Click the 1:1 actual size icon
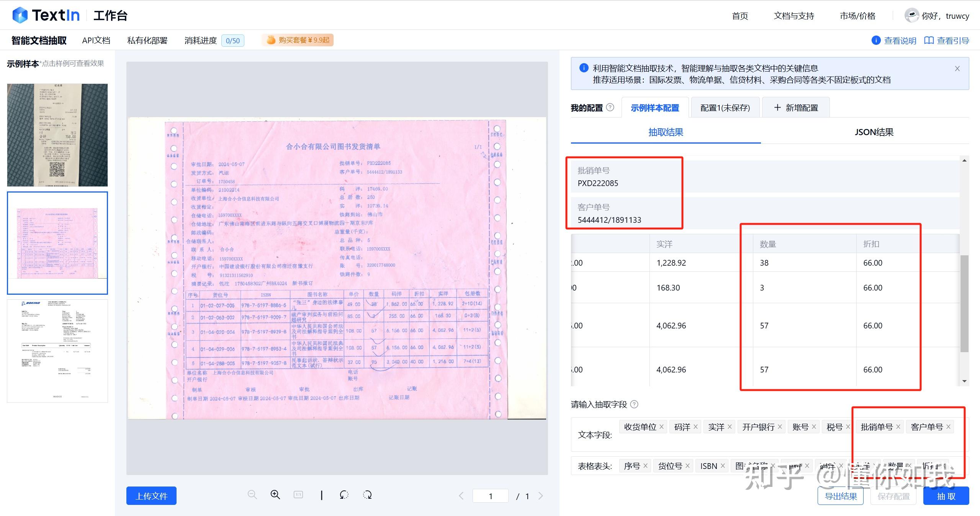980x516 pixels. click(x=298, y=495)
